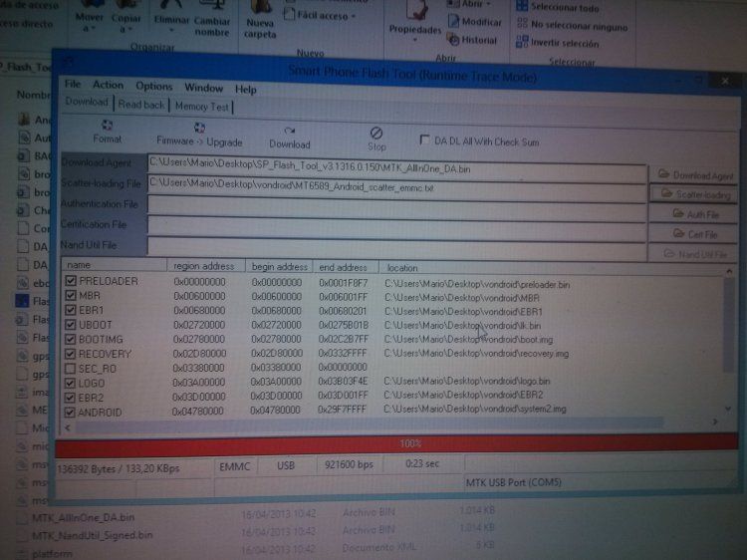Enable DA DL All With Check Sum

tap(424, 140)
